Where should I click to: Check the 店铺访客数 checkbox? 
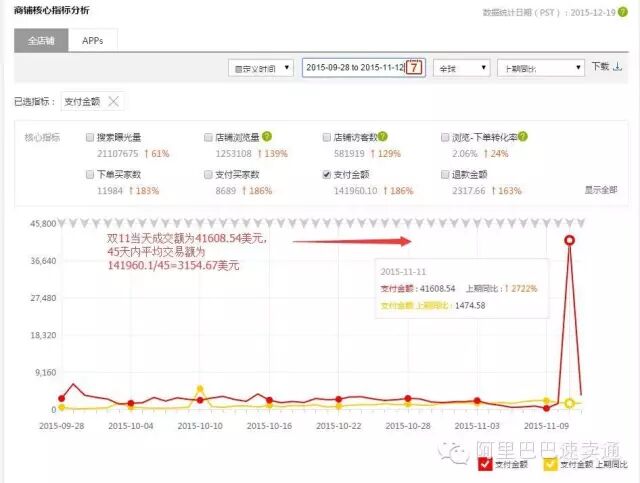(326, 137)
